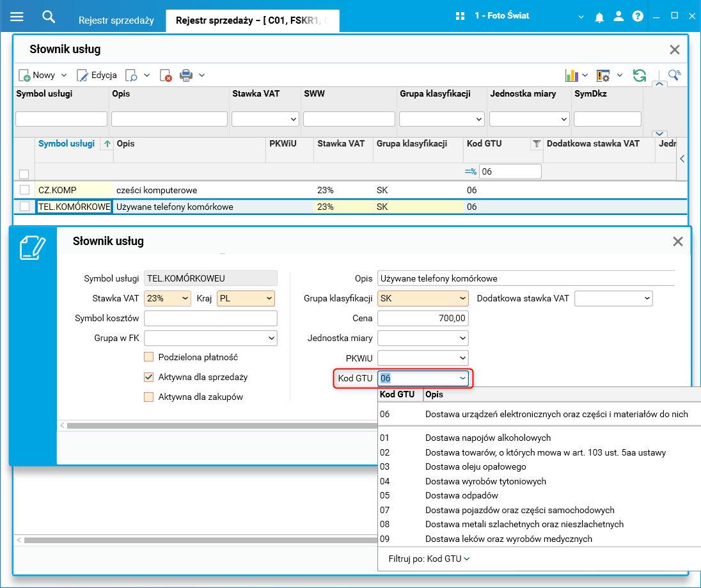Enable the Podzielona płatność checkbox

point(149,357)
